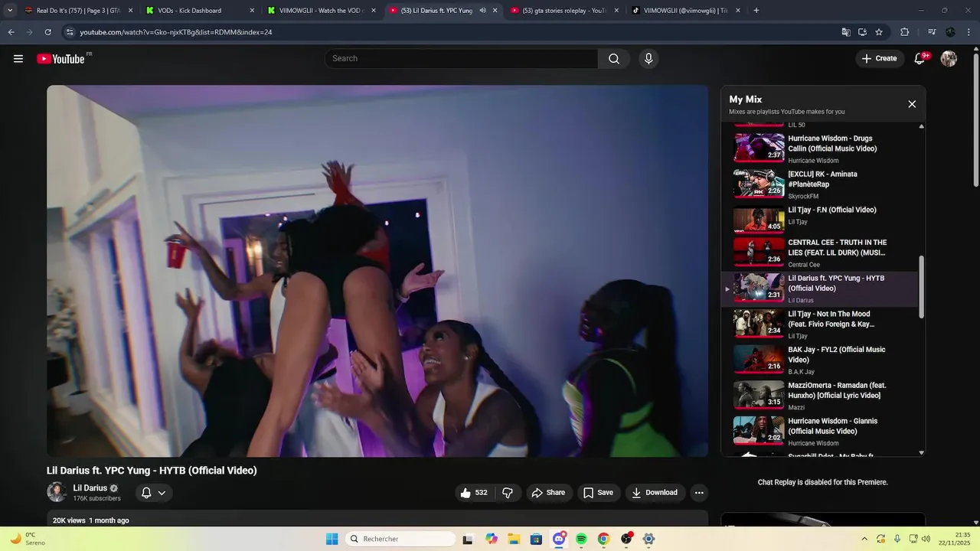Open translate page icon in address bar
The image size is (980, 551).
(x=846, y=32)
